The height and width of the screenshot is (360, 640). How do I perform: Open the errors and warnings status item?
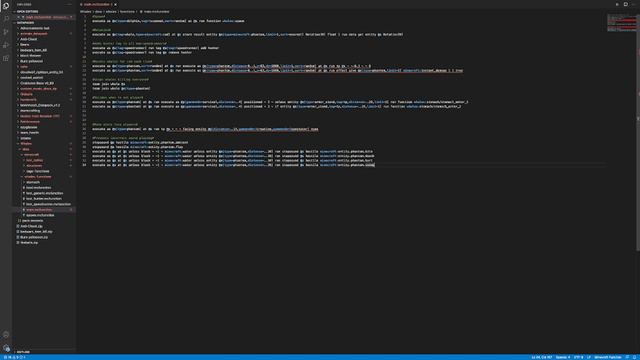(15, 358)
